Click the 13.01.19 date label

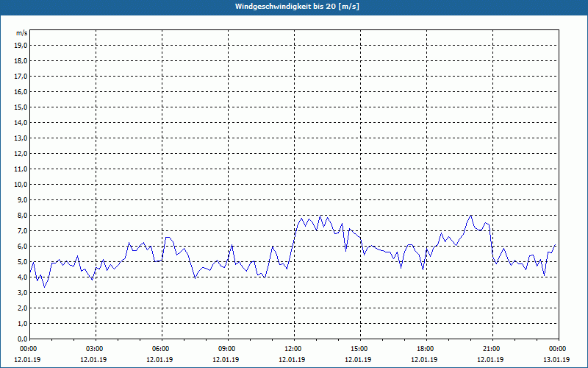tap(556, 359)
